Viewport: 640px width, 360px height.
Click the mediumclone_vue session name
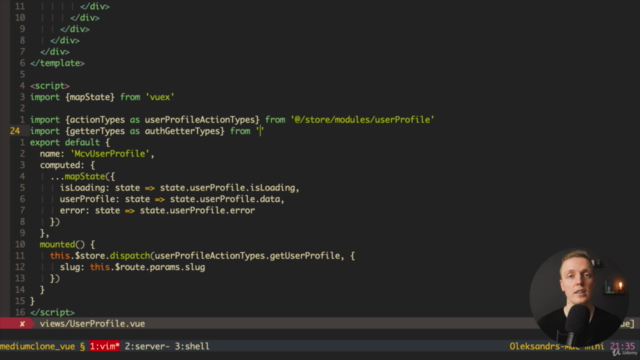[38, 346]
